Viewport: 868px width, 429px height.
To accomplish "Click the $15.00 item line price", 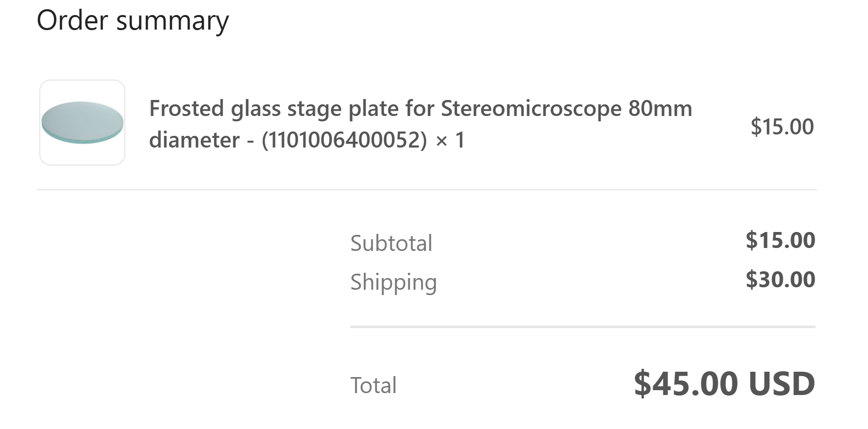I will [782, 127].
